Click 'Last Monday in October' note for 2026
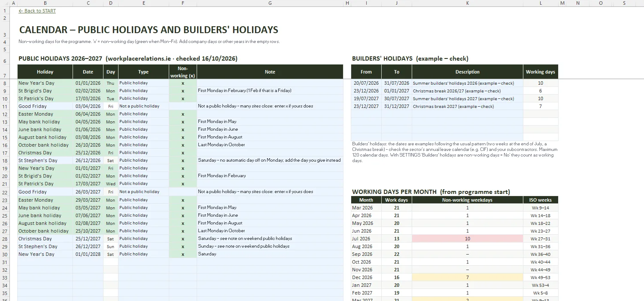Image resolution: width=644 pixels, height=301 pixels. click(270, 145)
